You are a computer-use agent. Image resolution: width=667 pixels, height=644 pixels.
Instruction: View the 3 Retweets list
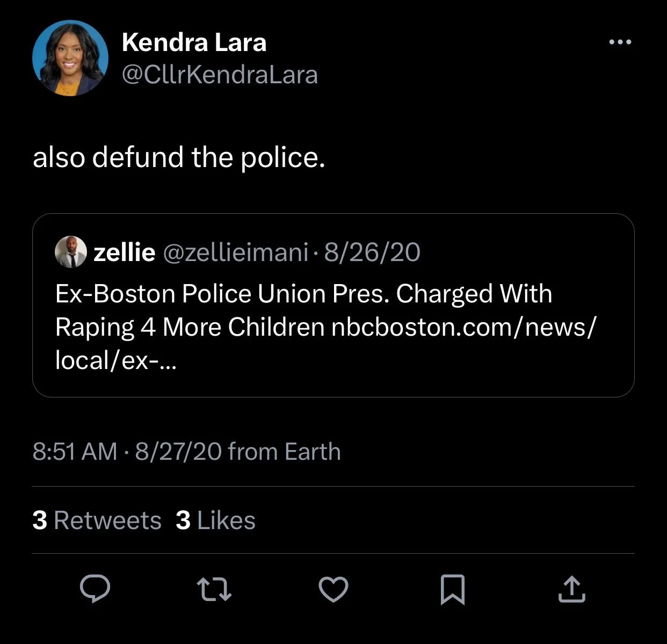click(x=97, y=520)
